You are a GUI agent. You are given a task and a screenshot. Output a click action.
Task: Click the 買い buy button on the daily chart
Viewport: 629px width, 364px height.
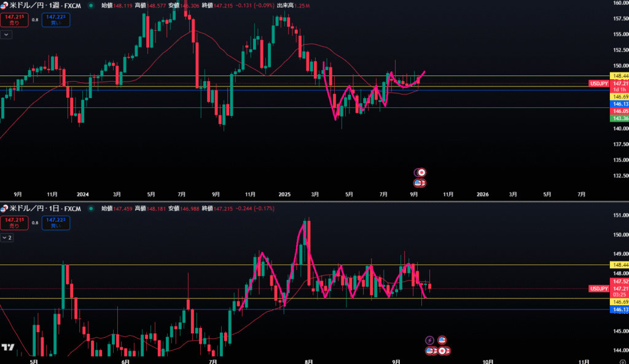pos(56,223)
